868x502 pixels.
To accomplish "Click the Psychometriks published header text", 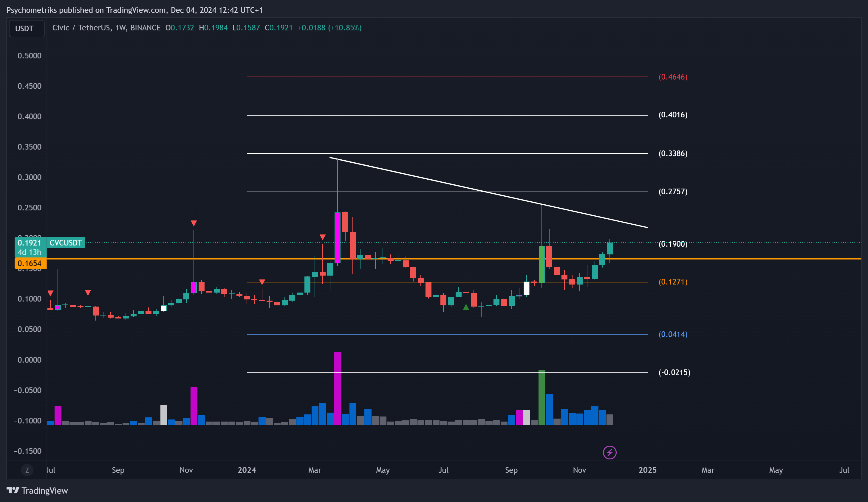I will pyautogui.click(x=135, y=10).
